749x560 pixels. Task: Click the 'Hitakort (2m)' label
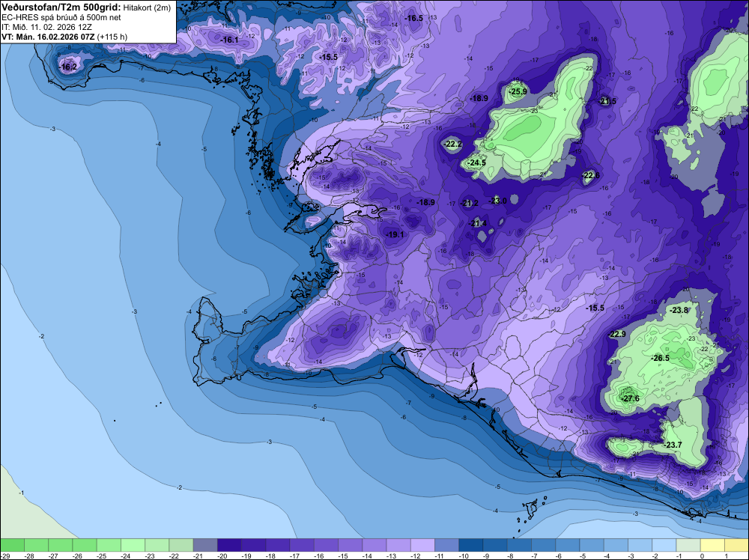pos(147,7)
